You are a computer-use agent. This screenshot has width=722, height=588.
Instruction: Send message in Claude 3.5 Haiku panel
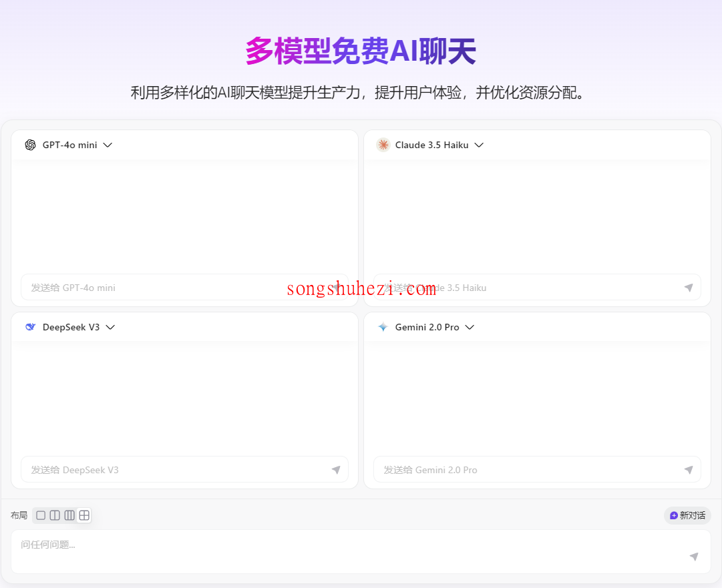(x=689, y=288)
